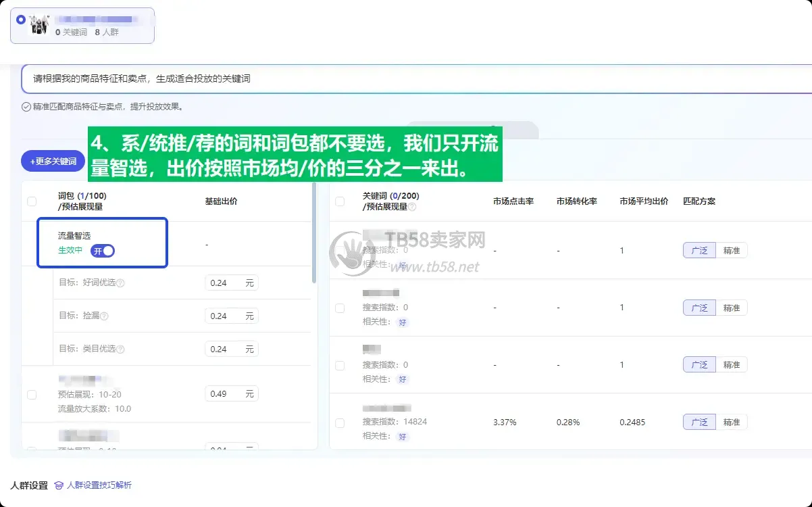Edit the 类目优选 bid field
812x507 pixels.
coord(232,349)
